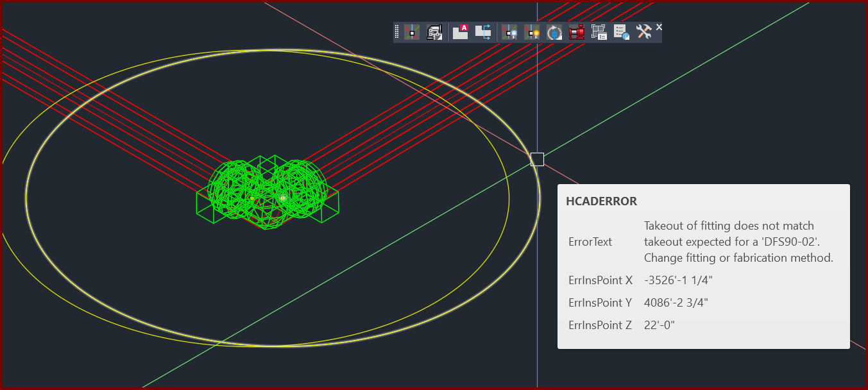Click the first crosshair axes icon in floating toolbar

pos(412,32)
